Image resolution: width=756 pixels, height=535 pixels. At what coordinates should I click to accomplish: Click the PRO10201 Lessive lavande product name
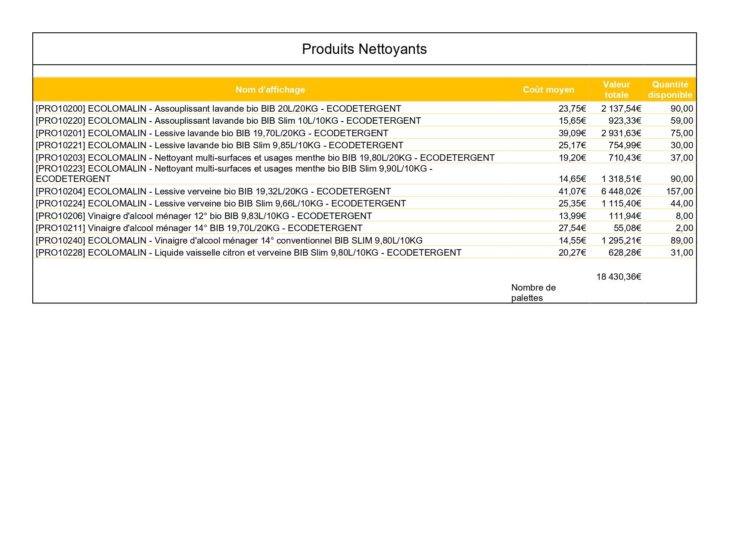(x=212, y=133)
